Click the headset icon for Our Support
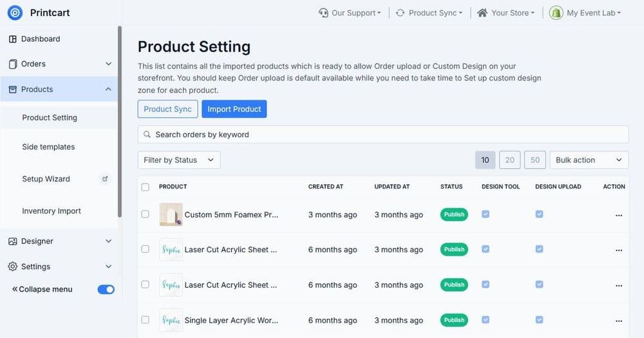 pyautogui.click(x=323, y=13)
